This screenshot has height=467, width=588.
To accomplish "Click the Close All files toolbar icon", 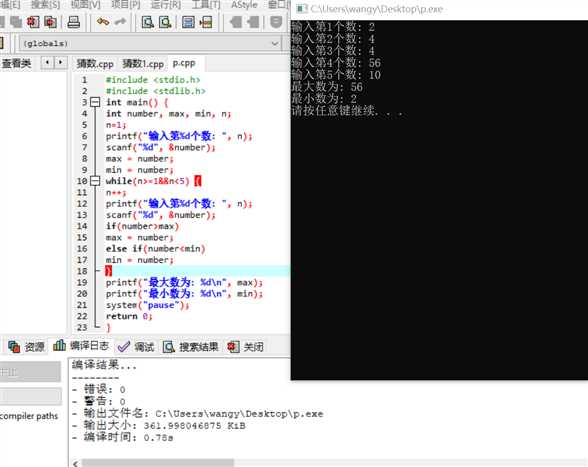I will tap(50, 22).
